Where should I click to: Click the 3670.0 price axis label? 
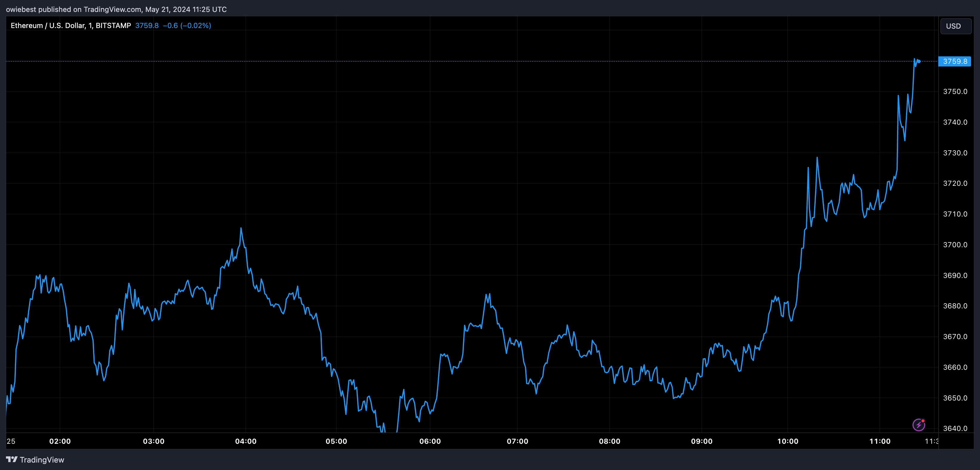point(955,337)
